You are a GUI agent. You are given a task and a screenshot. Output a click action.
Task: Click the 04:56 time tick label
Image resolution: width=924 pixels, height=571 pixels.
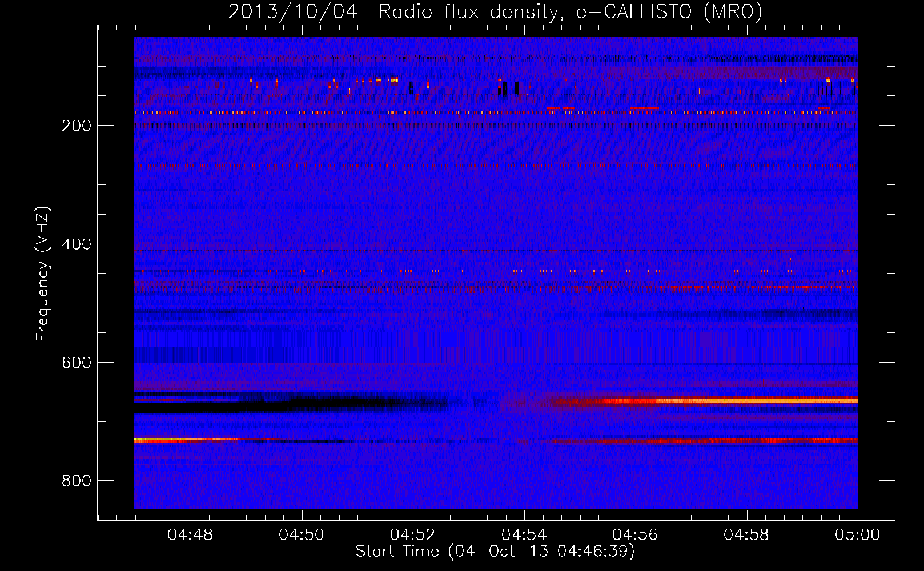[x=635, y=535]
